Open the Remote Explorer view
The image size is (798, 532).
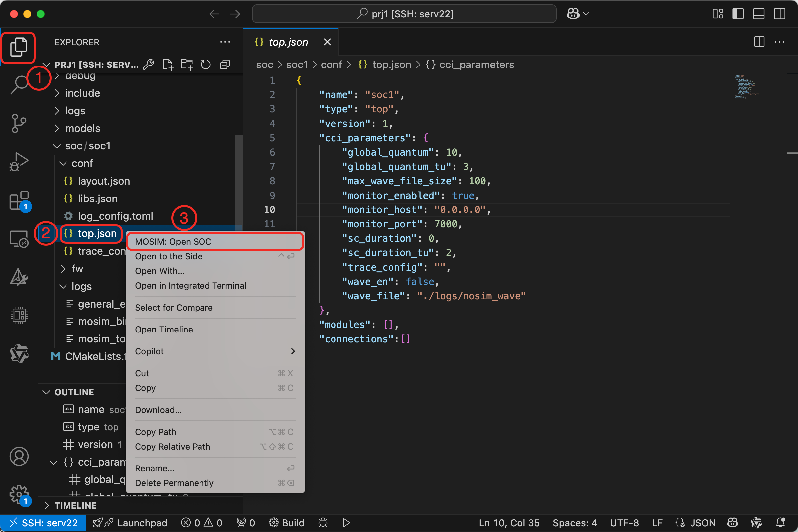tap(19, 239)
